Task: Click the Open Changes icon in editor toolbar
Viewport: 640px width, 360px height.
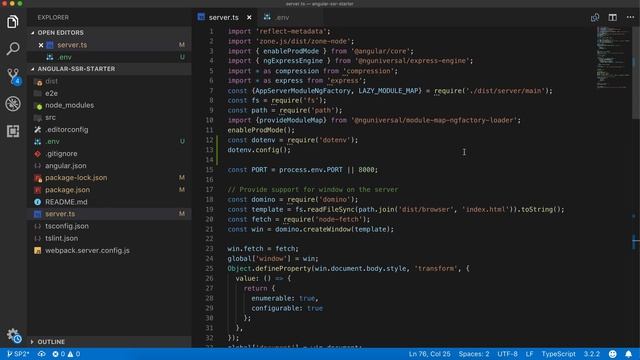Action: point(595,18)
